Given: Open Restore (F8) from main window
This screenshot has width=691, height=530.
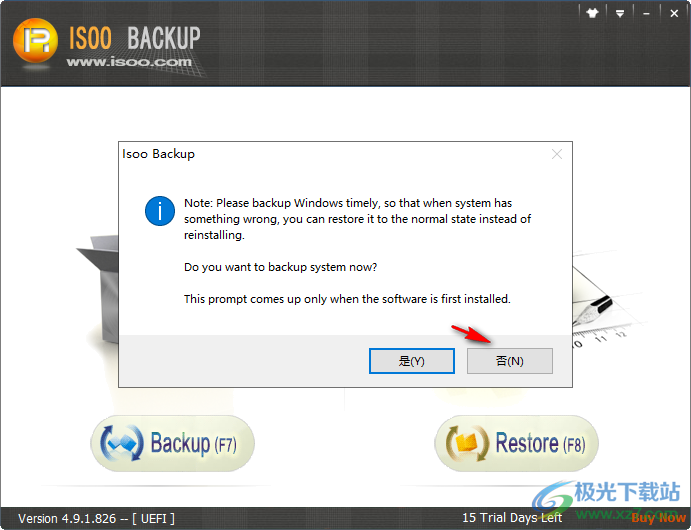Looking at the screenshot, I should pos(516,443).
